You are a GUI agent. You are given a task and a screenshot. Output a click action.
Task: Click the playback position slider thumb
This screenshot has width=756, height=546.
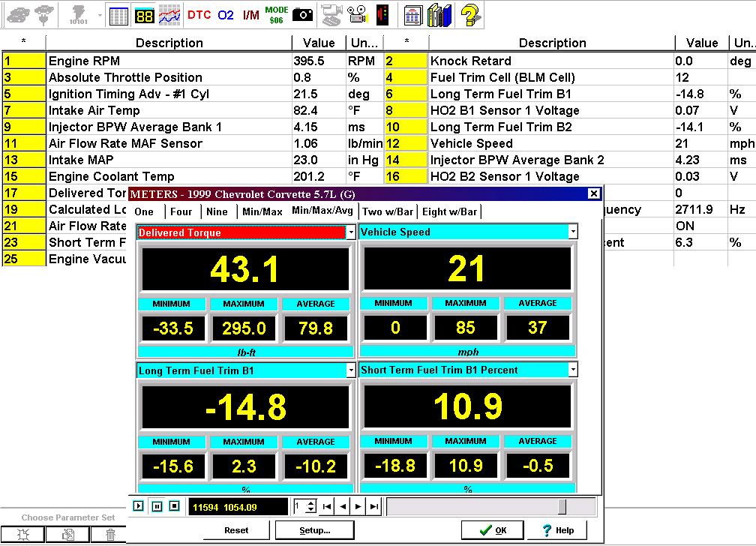pyautogui.click(x=562, y=506)
